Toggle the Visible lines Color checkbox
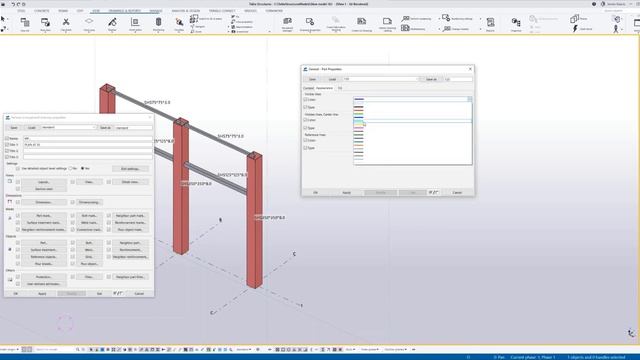This screenshot has width=640, height=360. (x=305, y=99)
